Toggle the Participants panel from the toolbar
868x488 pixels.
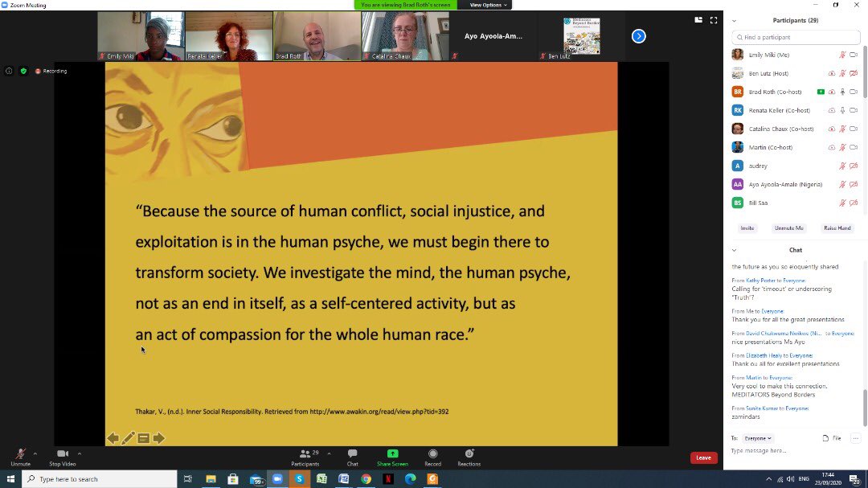[x=305, y=457]
